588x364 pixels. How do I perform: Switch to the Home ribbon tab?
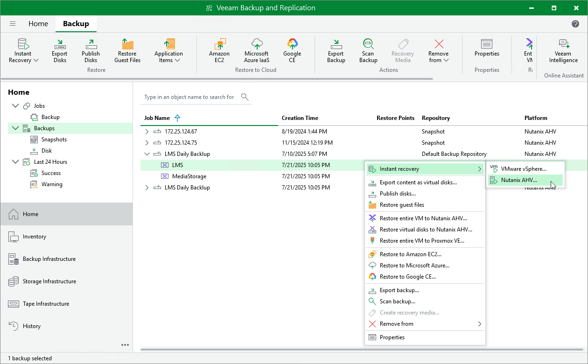[x=38, y=23]
